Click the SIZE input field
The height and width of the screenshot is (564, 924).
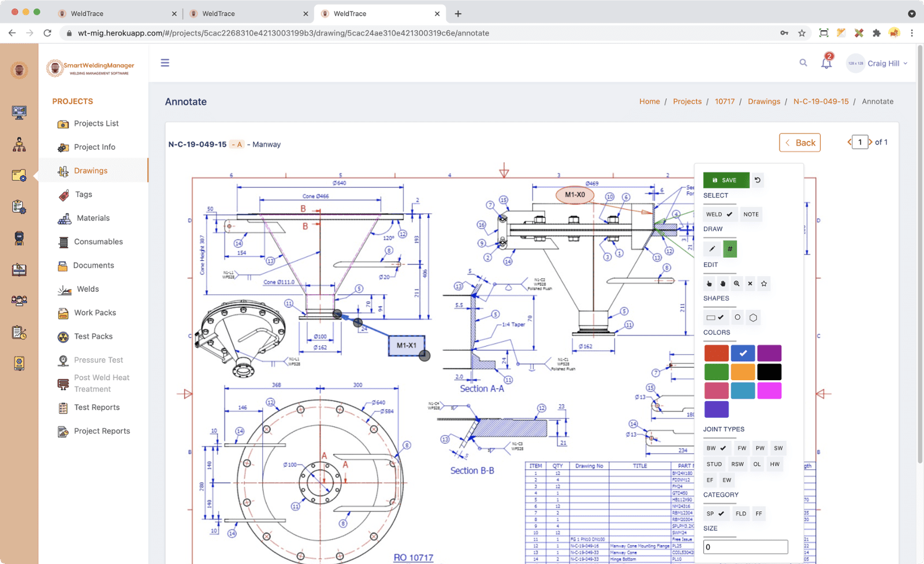click(x=745, y=546)
